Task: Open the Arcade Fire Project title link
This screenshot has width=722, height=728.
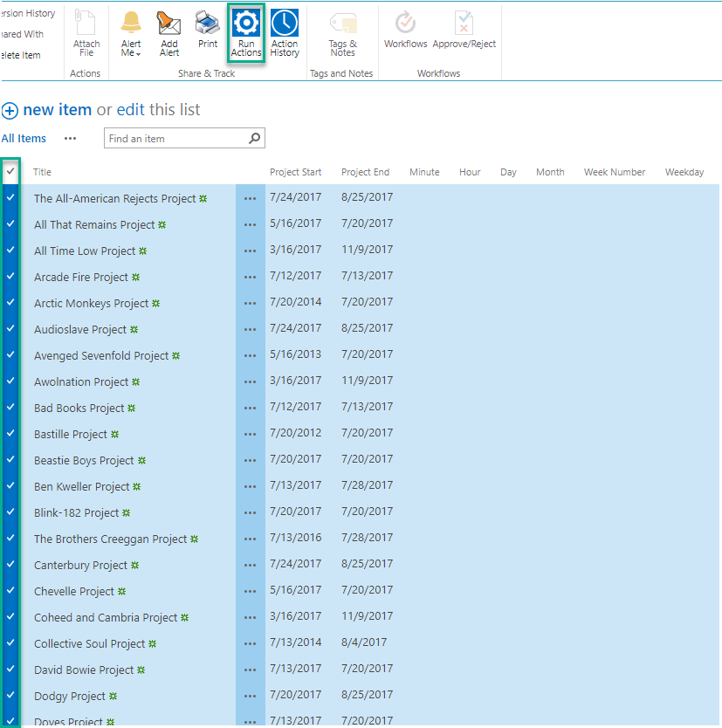Action: pyautogui.click(x=81, y=278)
